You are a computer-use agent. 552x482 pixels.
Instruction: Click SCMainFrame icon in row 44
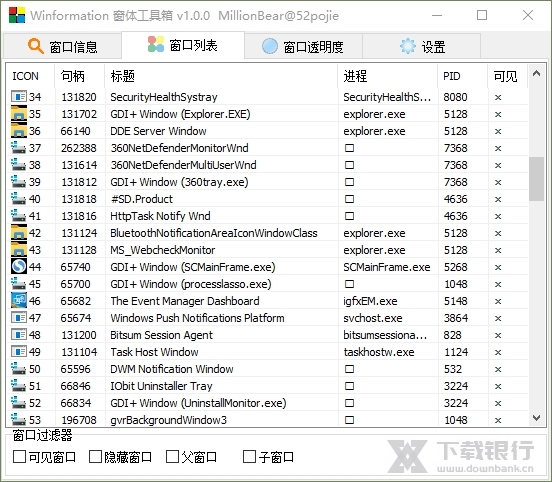pyautogui.click(x=19, y=267)
